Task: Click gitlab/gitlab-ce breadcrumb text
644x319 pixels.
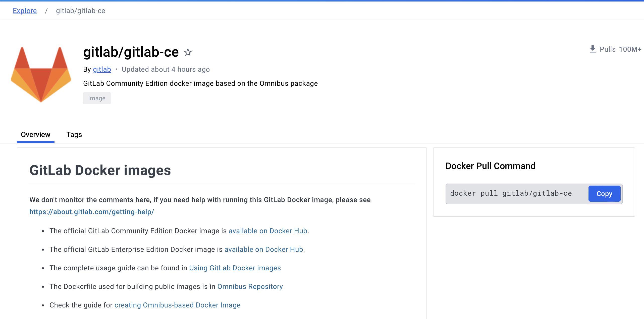Action: 81,11
